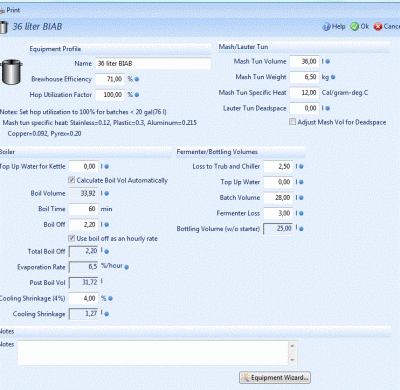
Task: Click the Boil Time input field
Action: point(84,209)
